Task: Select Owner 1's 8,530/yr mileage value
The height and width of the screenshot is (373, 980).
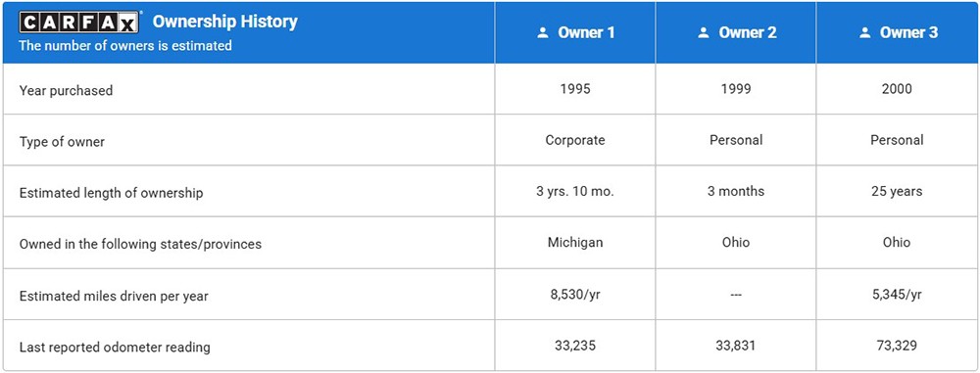Action: pyautogui.click(x=575, y=295)
